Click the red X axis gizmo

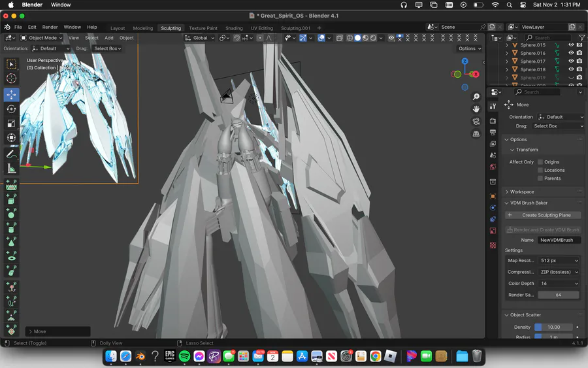(x=476, y=75)
